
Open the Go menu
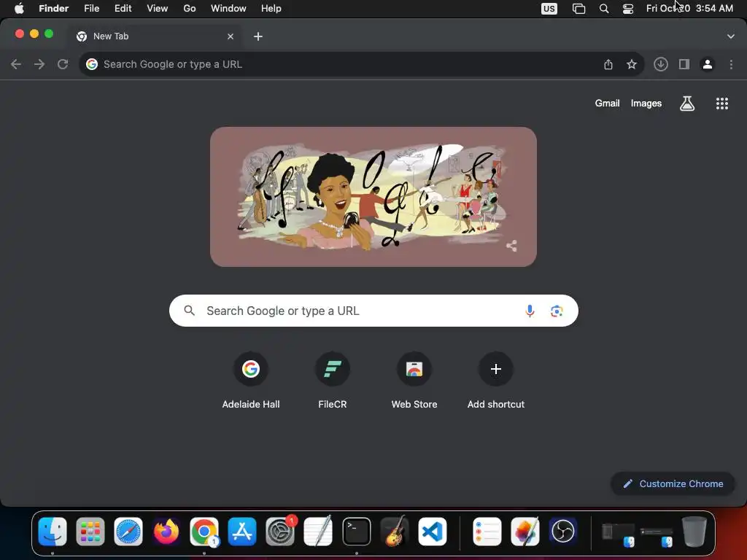pyautogui.click(x=190, y=9)
